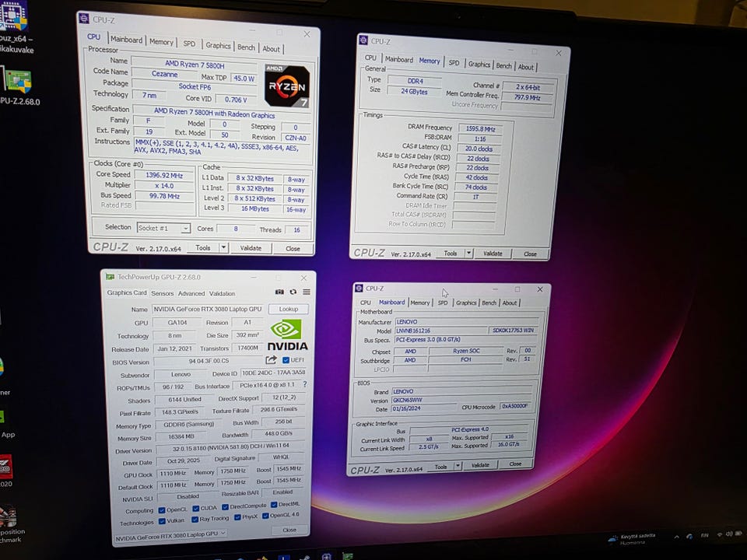
Task: Toggle the OpenCL checkbox
Action: click(162, 510)
